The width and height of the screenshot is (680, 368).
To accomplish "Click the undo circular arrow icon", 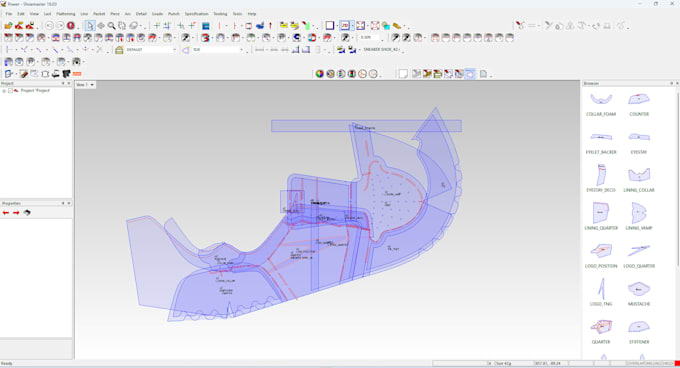I will [x=49, y=26].
